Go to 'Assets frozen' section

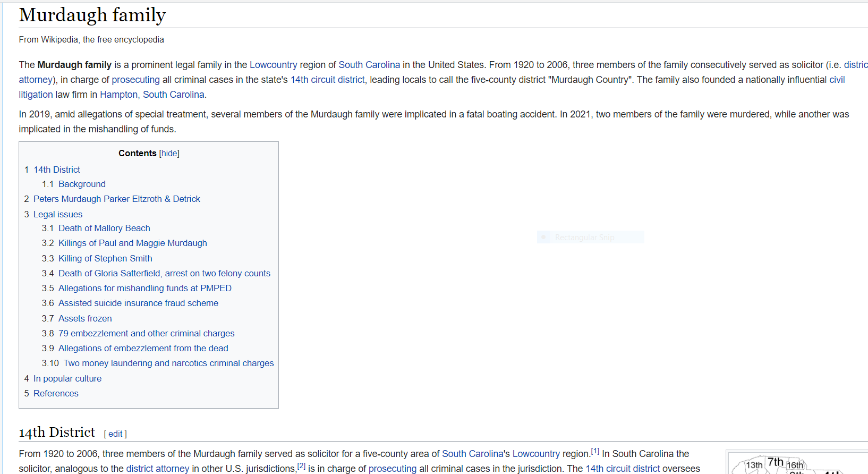(x=85, y=318)
